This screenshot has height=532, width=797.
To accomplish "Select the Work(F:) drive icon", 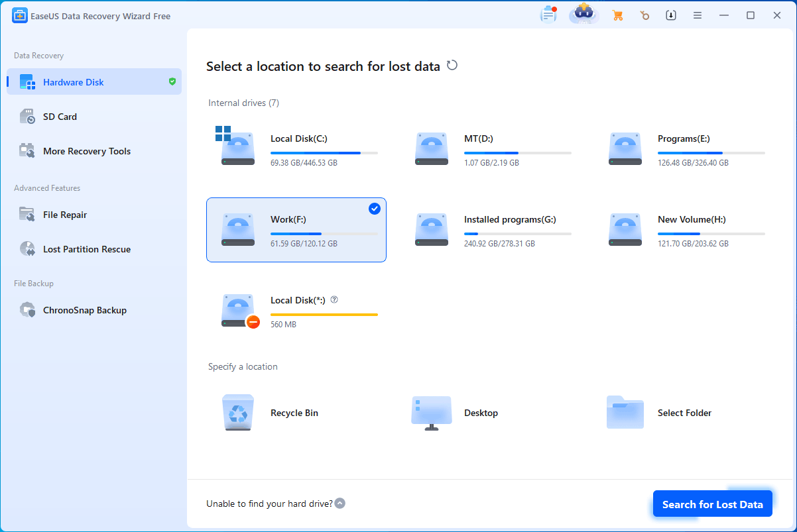I will pyautogui.click(x=237, y=229).
